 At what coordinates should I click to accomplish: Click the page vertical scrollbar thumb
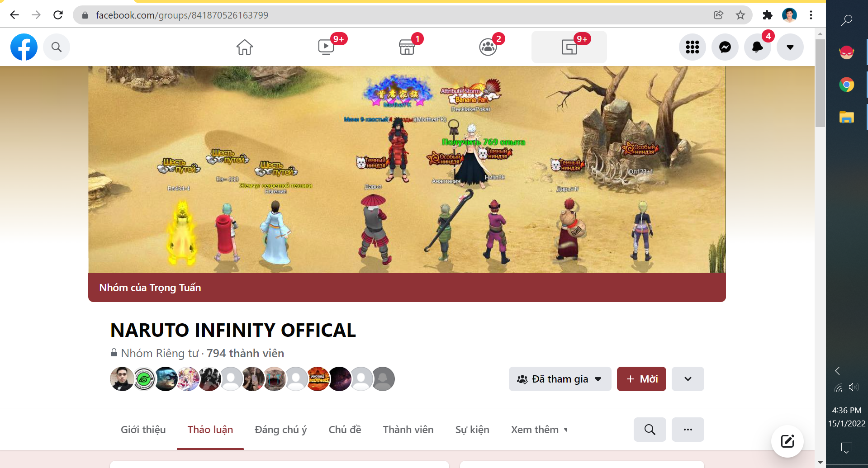pyautogui.click(x=820, y=83)
